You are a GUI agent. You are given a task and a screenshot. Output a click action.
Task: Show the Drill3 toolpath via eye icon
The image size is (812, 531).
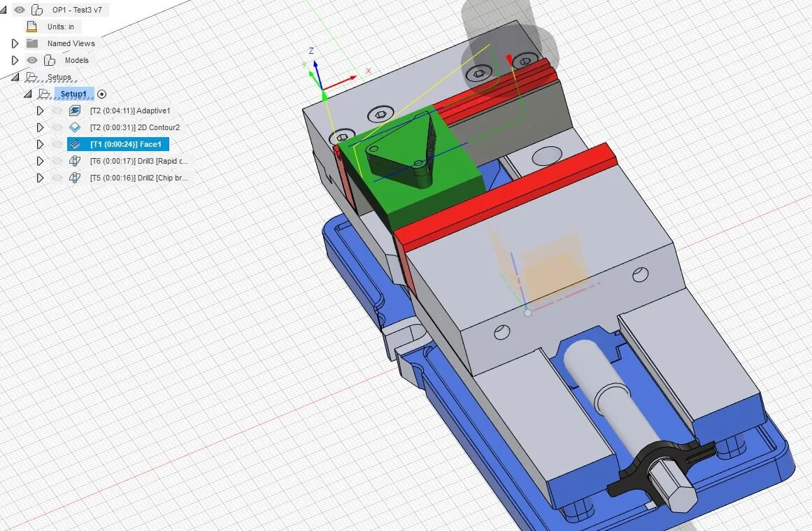pos(57,161)
